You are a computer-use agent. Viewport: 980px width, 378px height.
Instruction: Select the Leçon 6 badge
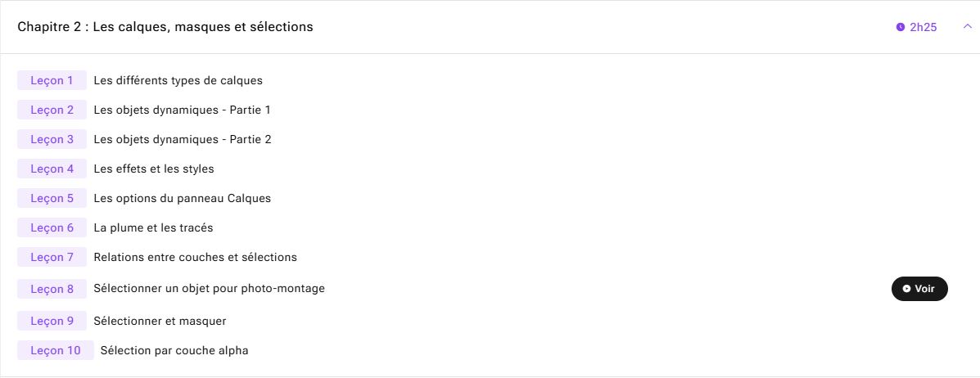[52, 227]
